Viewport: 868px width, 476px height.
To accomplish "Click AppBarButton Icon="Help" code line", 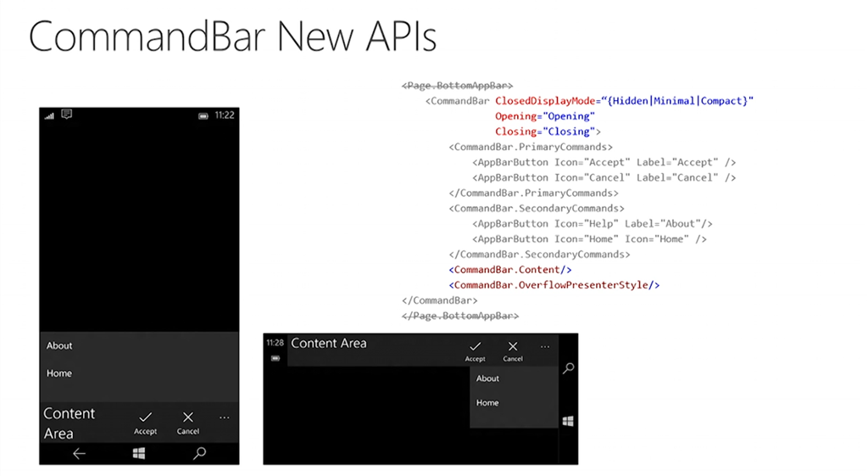I will click(593, 224).
